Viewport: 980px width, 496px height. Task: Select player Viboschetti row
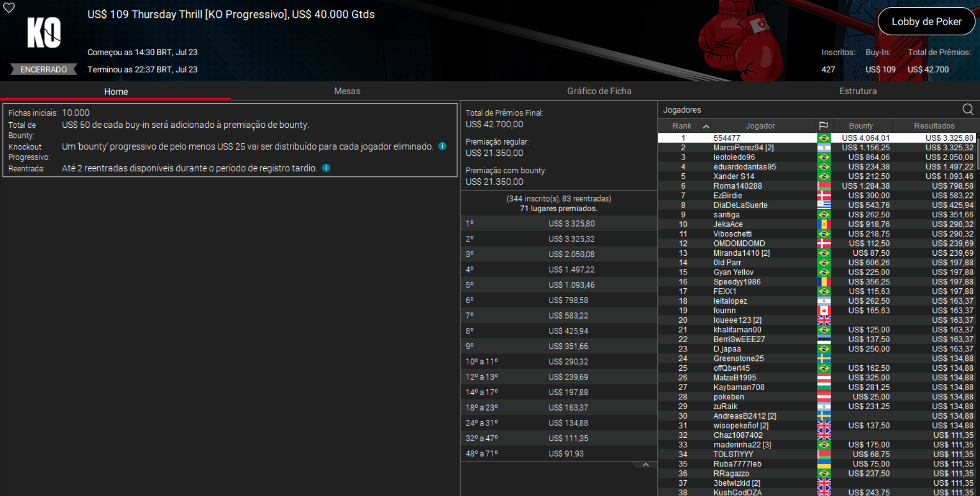816,234
